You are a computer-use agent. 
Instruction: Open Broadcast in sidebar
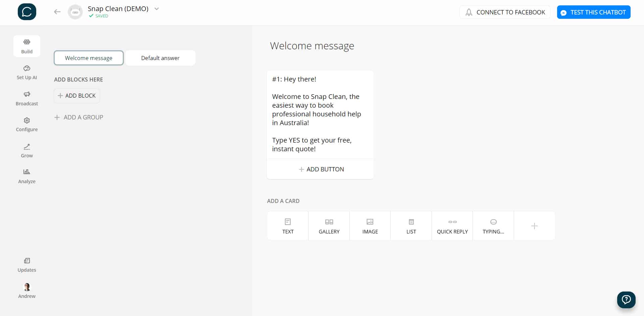pos(27,98)
